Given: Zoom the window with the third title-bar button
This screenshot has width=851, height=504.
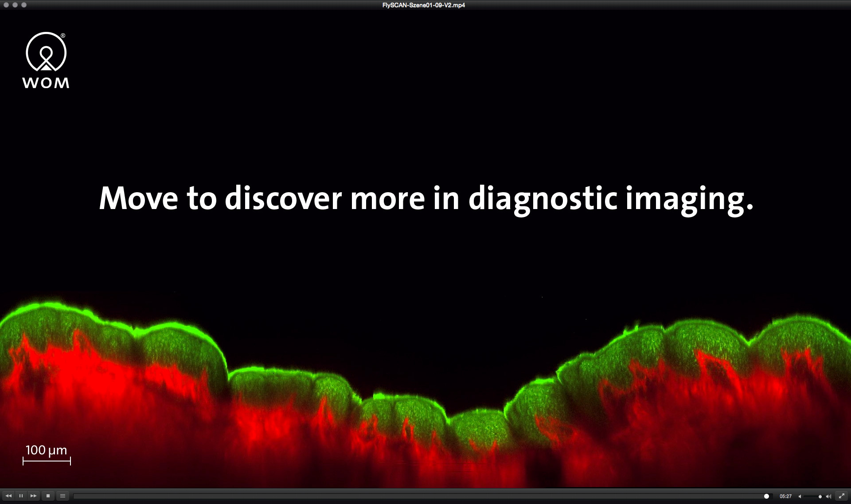Looking at the screenshot, I should [x=24, y=5].
